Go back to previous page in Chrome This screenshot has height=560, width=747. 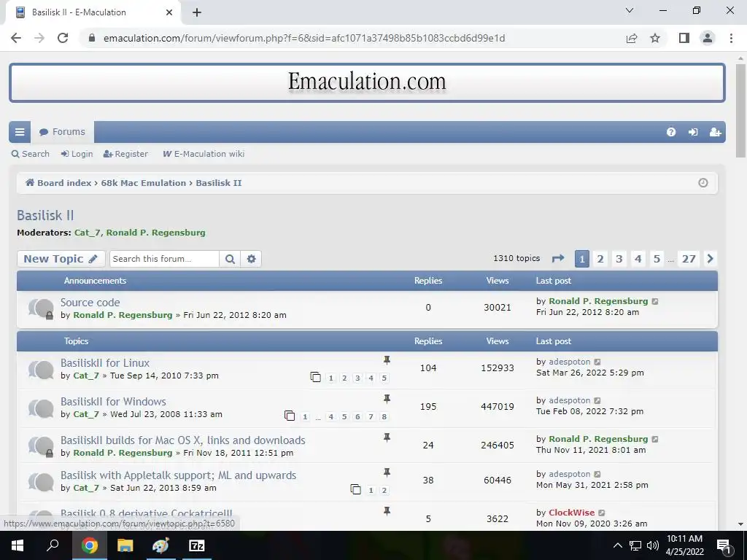(x=16, y=38)
